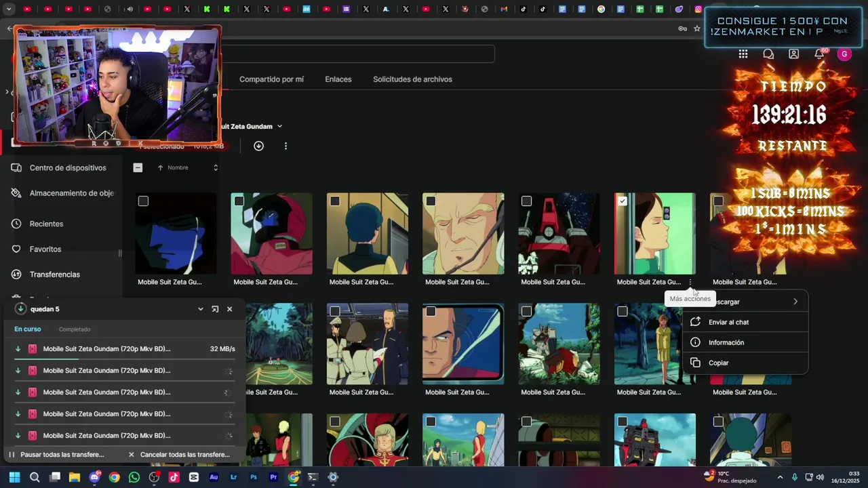The height and width of the screenshot is (488, 868).
Task: Bookmark this page with the star icon
Action: pos(696,28)
